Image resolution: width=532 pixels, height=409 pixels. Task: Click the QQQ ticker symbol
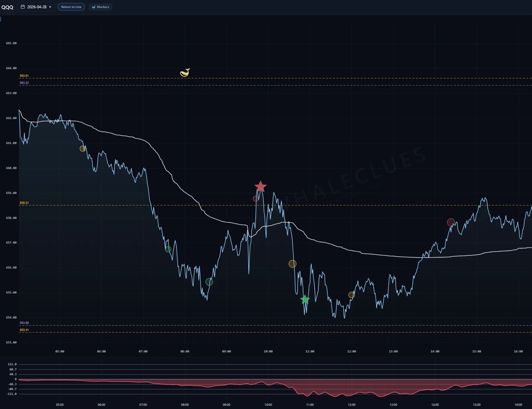[7, 7]
